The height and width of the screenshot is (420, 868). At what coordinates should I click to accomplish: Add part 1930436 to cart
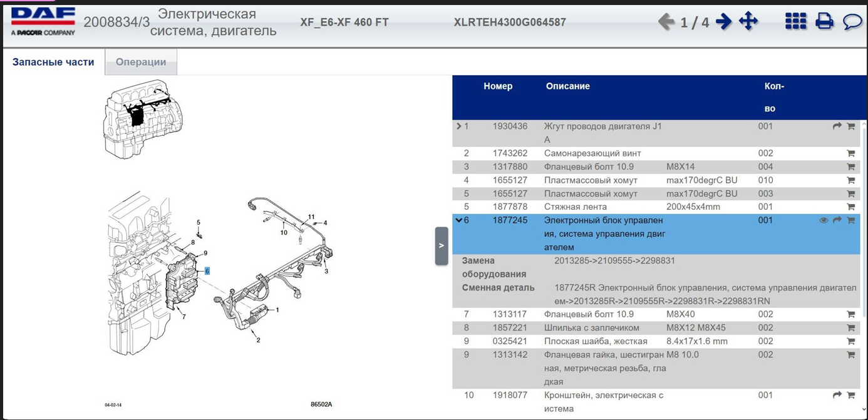[850, 126]
